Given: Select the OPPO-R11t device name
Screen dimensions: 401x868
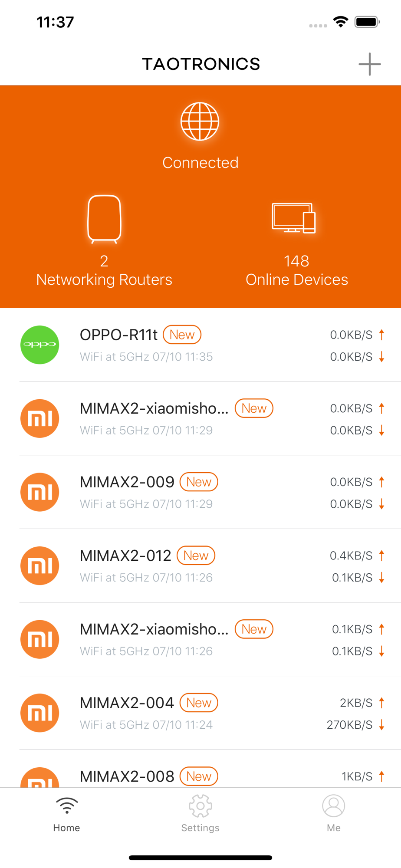Looking at the screenshot, I should (118, 335).
